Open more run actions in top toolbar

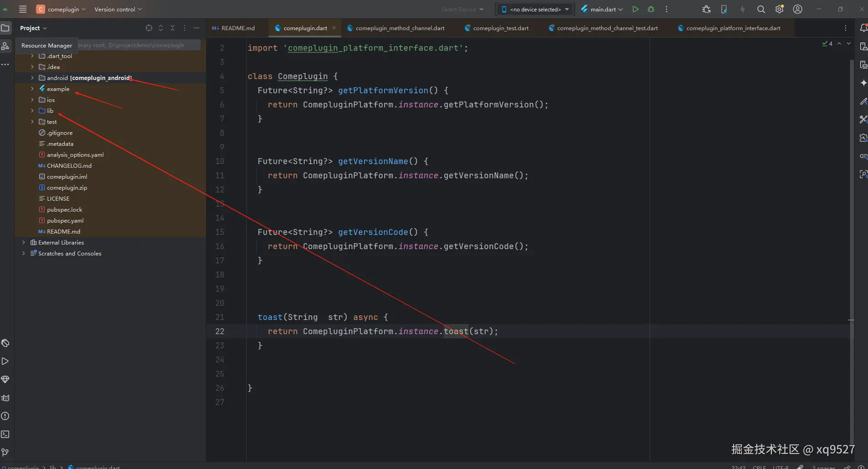[667, 9]
